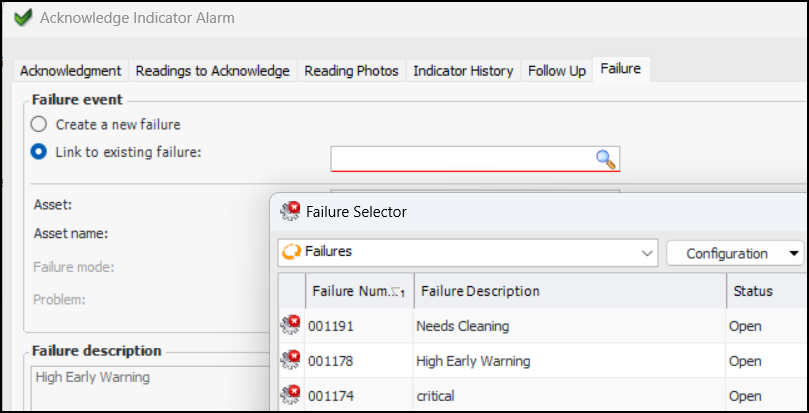The image size is (809, 413).
Task: Expand the Failures view dropdown
Action: [x=646, y=254]
